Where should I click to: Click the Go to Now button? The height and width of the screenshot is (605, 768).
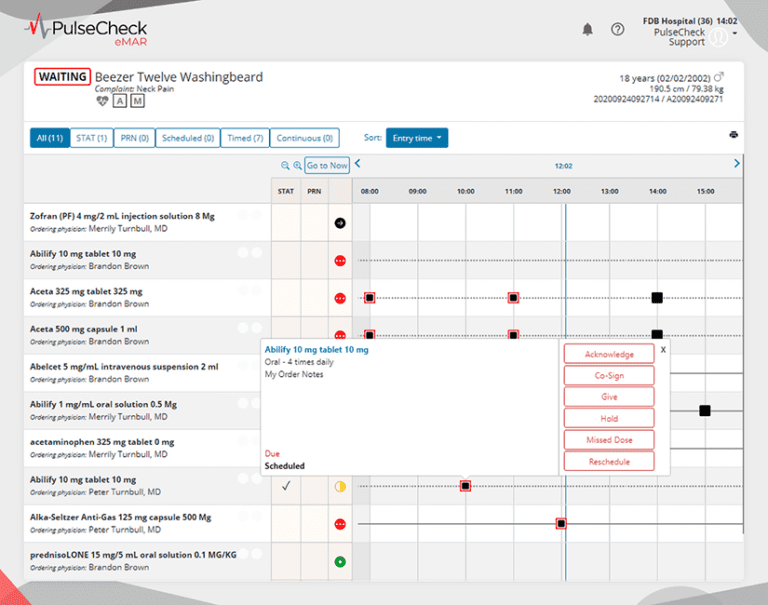click(x=327, y=166)
